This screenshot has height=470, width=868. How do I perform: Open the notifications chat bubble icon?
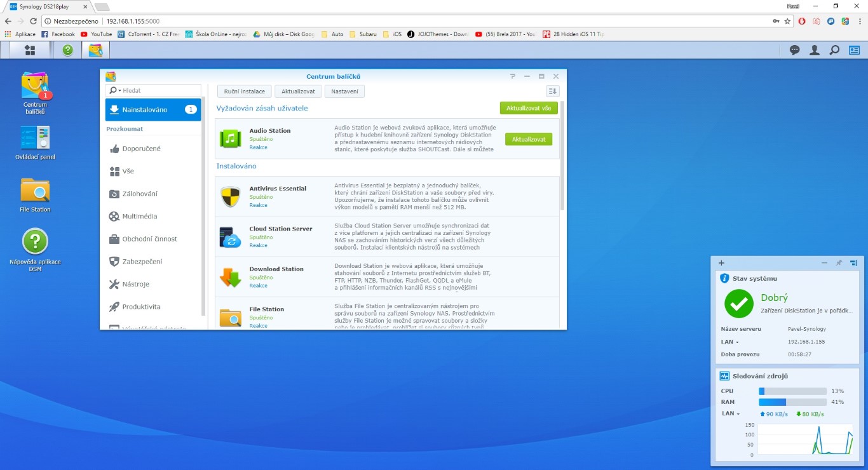[x=794, y=50]
